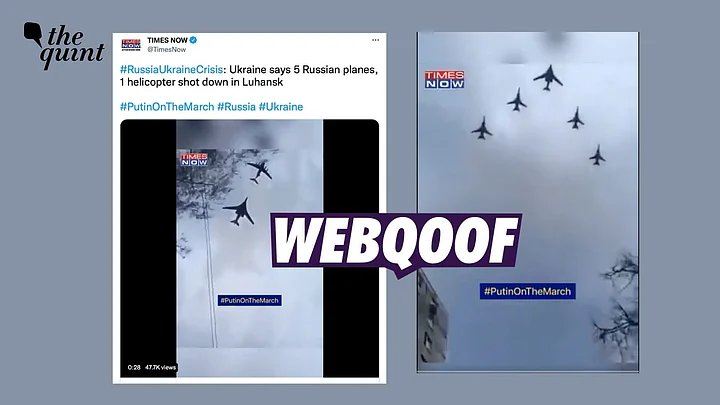The image size is (720, 405).
Task: Click the #PutinOnTheMarch label in right frame
Action: (x=528, y=291)
